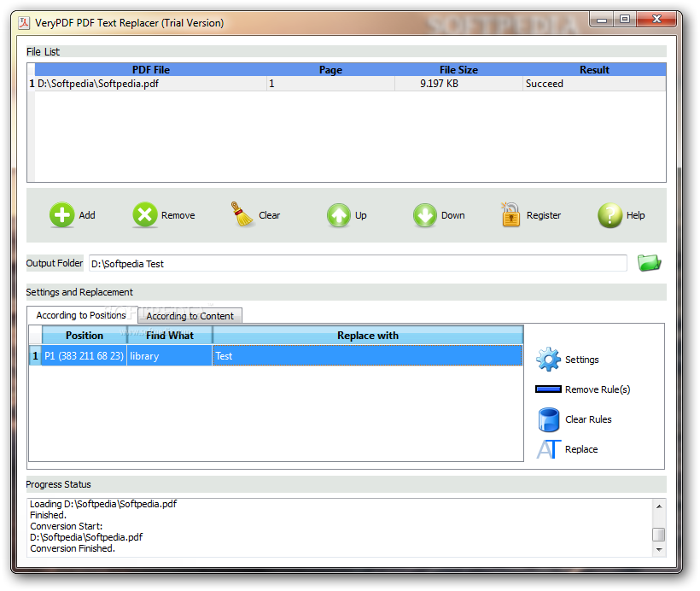The width and height of the screenshot is (700, 591).
Task: Click 'Conversion Finished.' log line
Action: coord(73,548)
